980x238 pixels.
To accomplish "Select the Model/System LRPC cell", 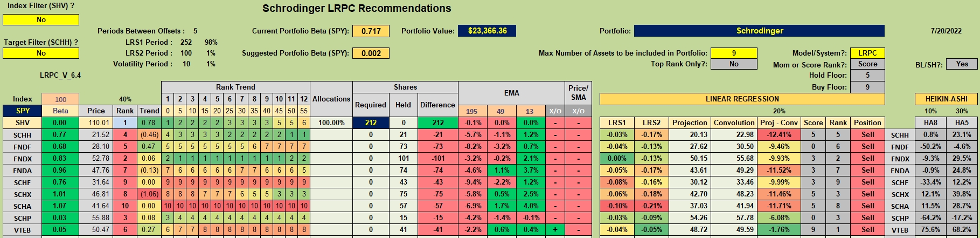I will coord(867,53).
